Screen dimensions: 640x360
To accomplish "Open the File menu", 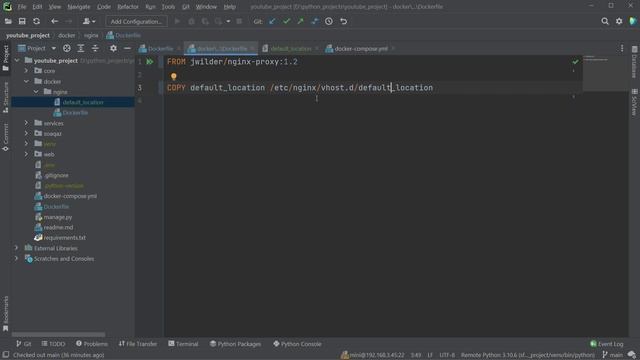I will coord(22,7).
